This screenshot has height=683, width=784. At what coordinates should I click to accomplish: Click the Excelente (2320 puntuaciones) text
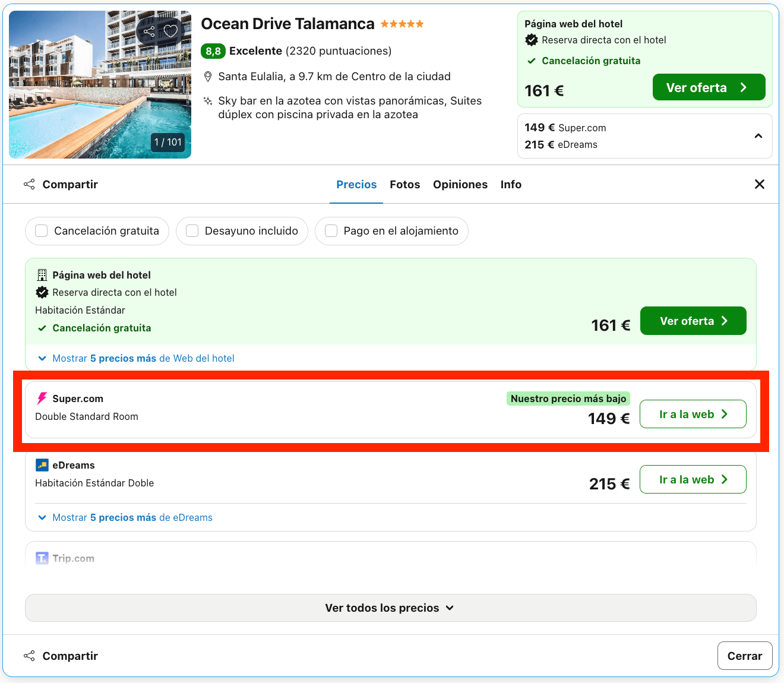point(310,51)
